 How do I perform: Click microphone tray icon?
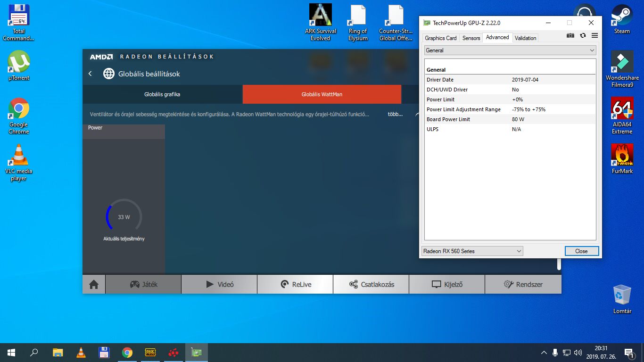(555, 352)
